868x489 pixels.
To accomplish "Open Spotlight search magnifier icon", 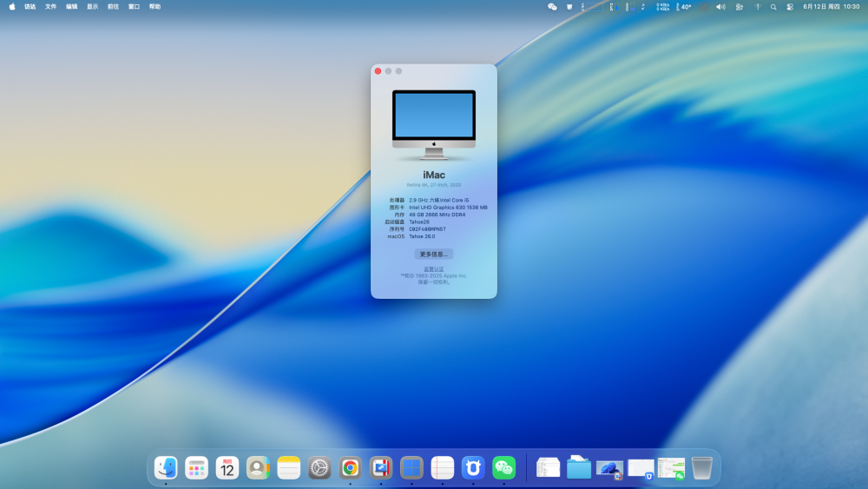I will coord(773,7).
